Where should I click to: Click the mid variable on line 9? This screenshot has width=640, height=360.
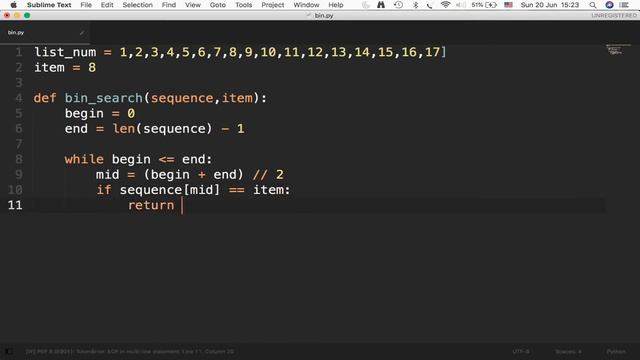point(108,175)
